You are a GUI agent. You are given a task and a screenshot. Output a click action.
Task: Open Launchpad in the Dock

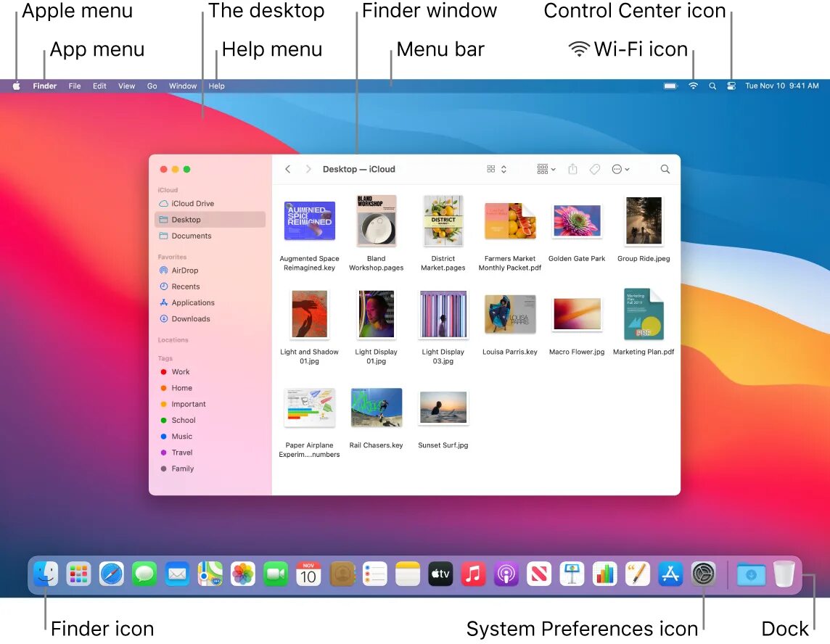pos(78,574)
